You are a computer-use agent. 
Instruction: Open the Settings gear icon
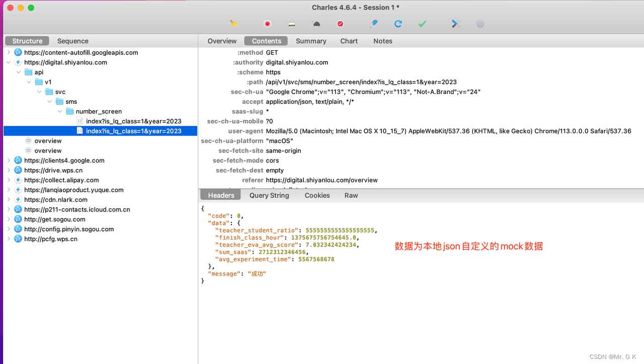tap(480, 24)
